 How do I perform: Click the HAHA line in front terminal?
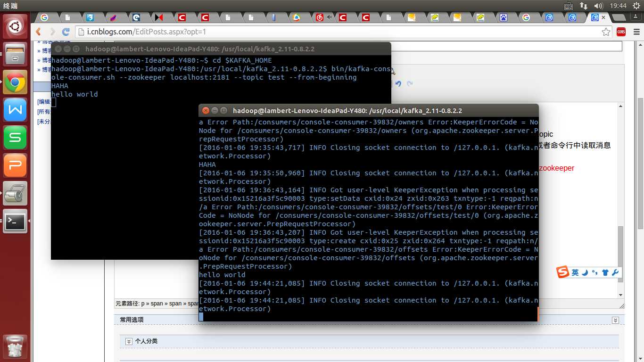[x=207, y=165]
